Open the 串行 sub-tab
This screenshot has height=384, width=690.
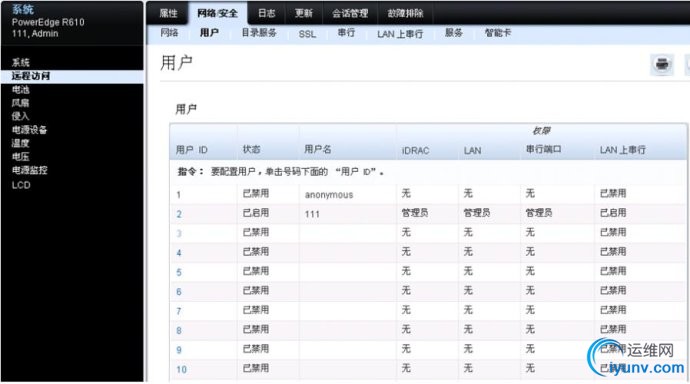[x=346, y=33]
